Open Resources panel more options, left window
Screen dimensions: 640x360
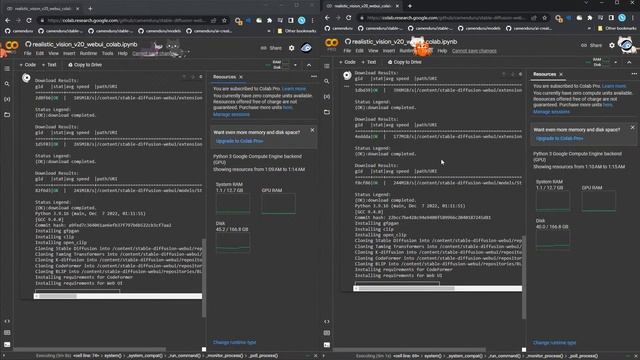tap(313, 76)
